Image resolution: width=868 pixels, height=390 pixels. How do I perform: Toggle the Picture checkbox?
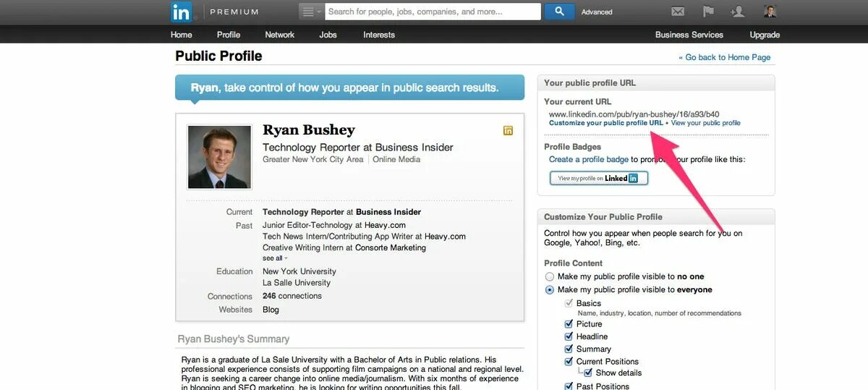569,324
